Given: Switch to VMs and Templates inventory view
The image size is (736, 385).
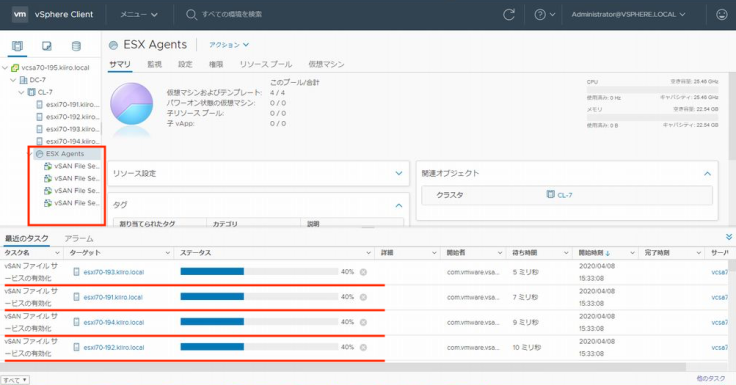Looking at the screenshot, I should 46,46.
